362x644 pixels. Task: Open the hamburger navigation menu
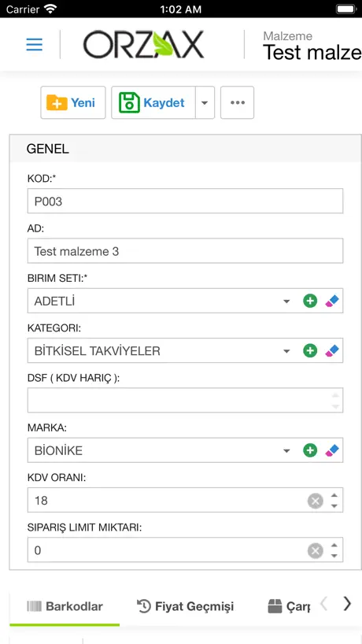click(35, 44)
